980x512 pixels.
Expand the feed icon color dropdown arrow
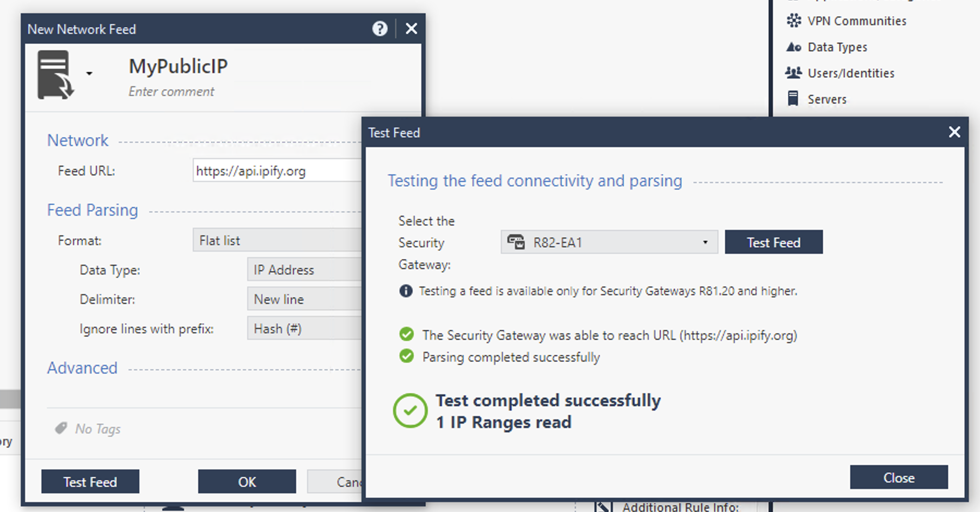[x=89, y=74]
